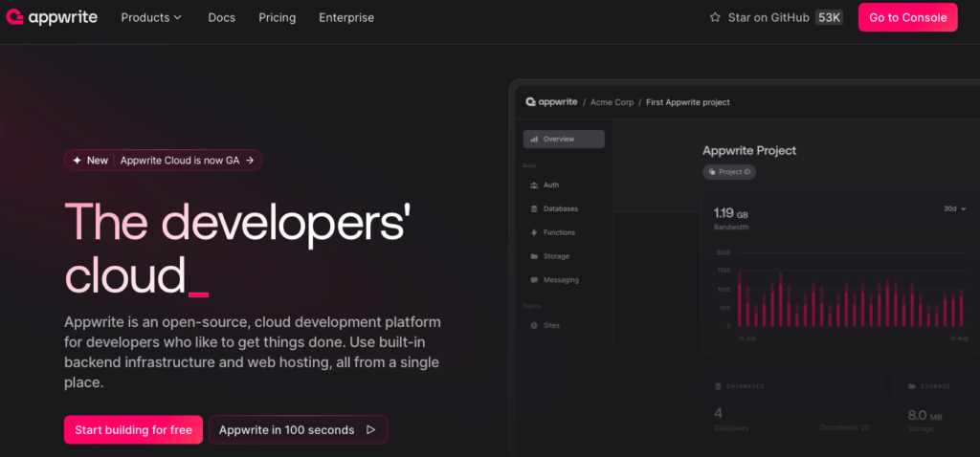
Task: Play the Appwrite in 100 seconds video
Action: (x=299, y=429)
